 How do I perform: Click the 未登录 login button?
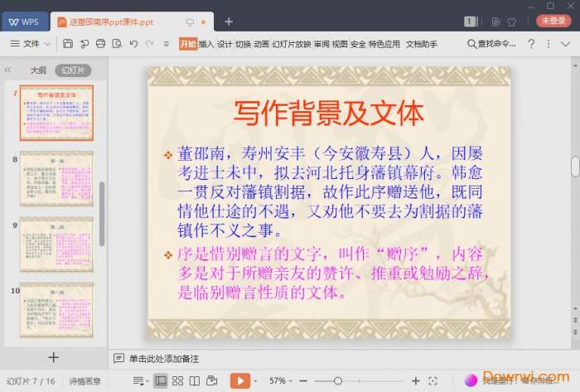553,21
